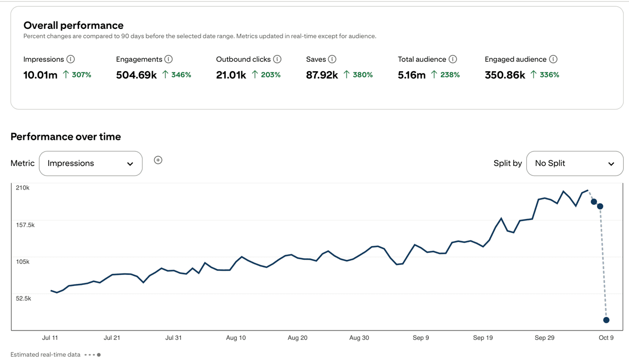Image resolution: width=629 pixels, height=364 pixels.
Task: Open the Total audience info tooltip
Action: coord(452,59)
